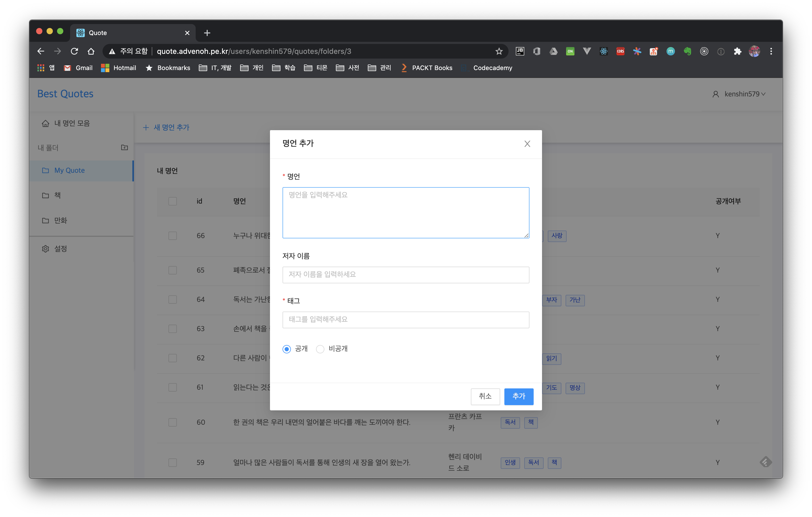812x517 pixels.
Task: Select the 비공개 radio option
Action: pyautogui.click(x=320, y=349)
